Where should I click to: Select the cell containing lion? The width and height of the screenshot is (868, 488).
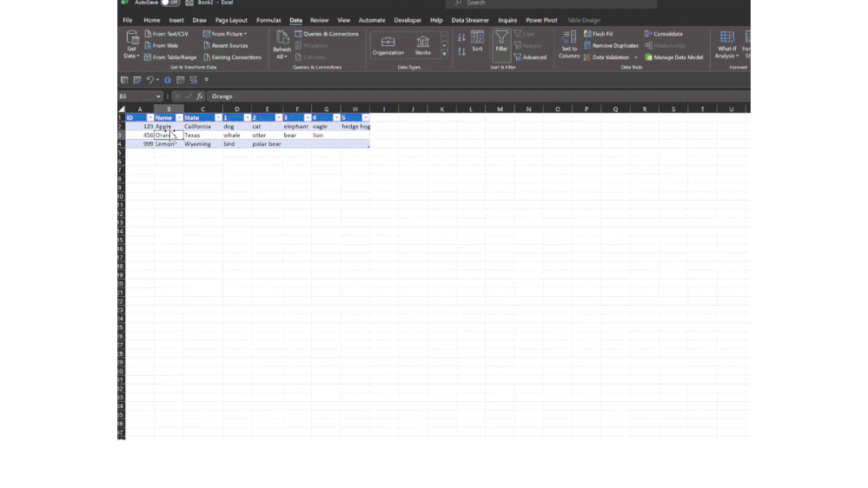pyautogui.click(x=326, y=135)
